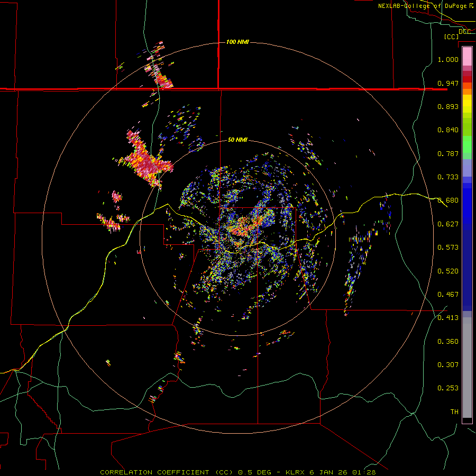Select the 0.573 legend value
The image size is (476, 476).
[x=448, y=248]
